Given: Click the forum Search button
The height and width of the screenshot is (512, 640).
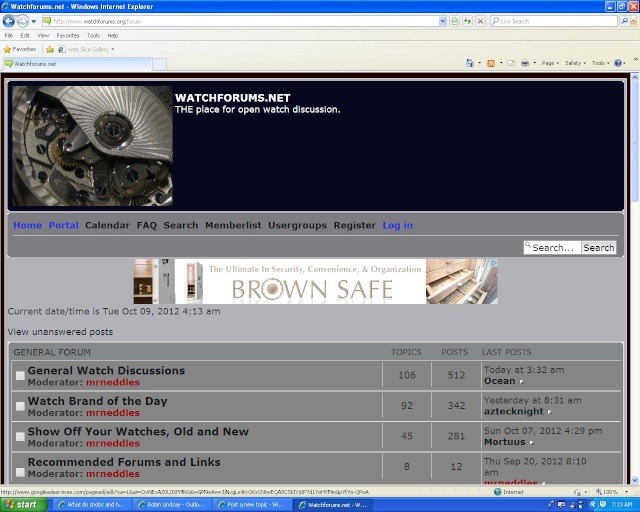Looking at the screenshot, I should pos(599,247).
